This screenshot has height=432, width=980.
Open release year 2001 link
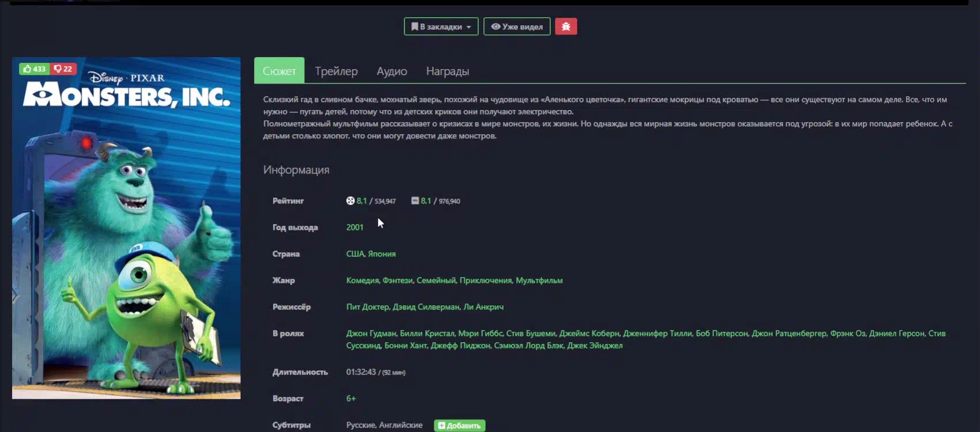pyautogui.click(x=355, y=228)
